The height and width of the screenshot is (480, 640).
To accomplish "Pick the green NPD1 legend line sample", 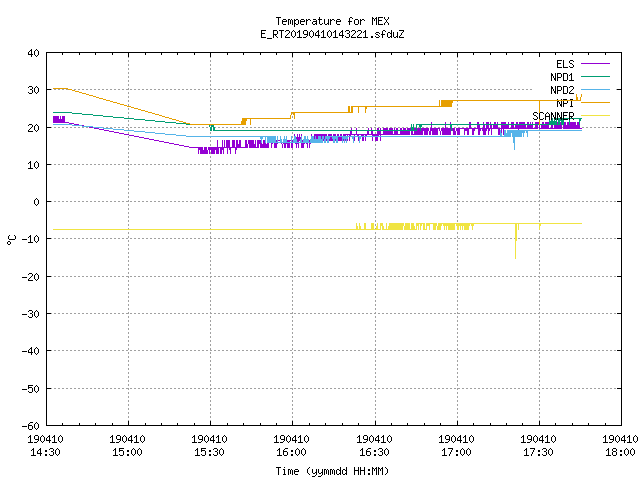I will pos(595,76).
